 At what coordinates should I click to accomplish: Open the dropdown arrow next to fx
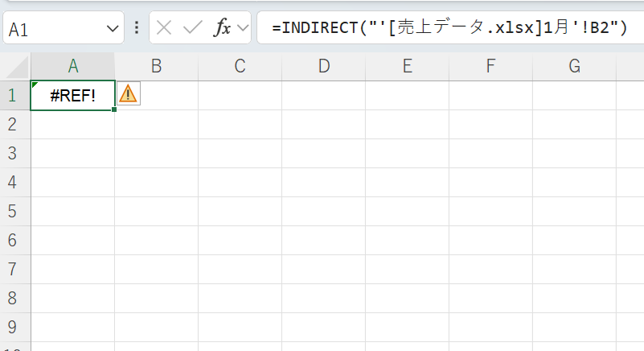pyautogui.click(x=243, y=28)
